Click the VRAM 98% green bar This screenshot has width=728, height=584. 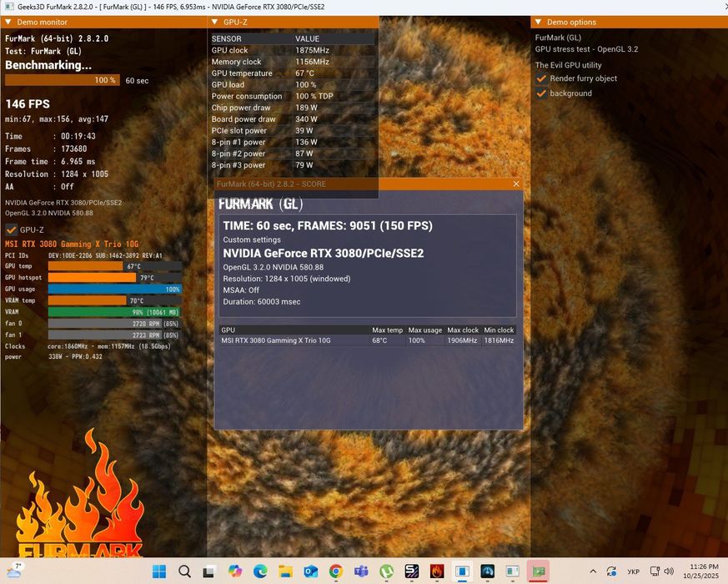coord(115,312)
